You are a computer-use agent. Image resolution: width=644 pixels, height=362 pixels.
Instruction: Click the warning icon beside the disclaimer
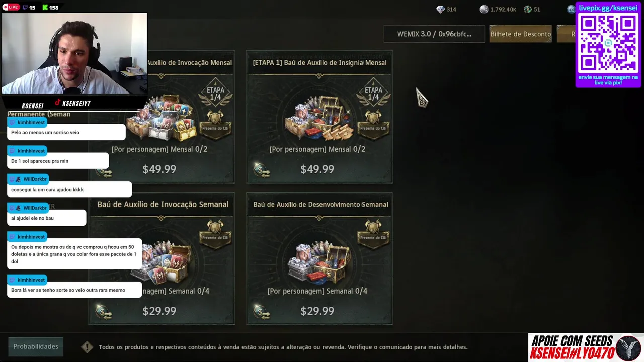87,347
